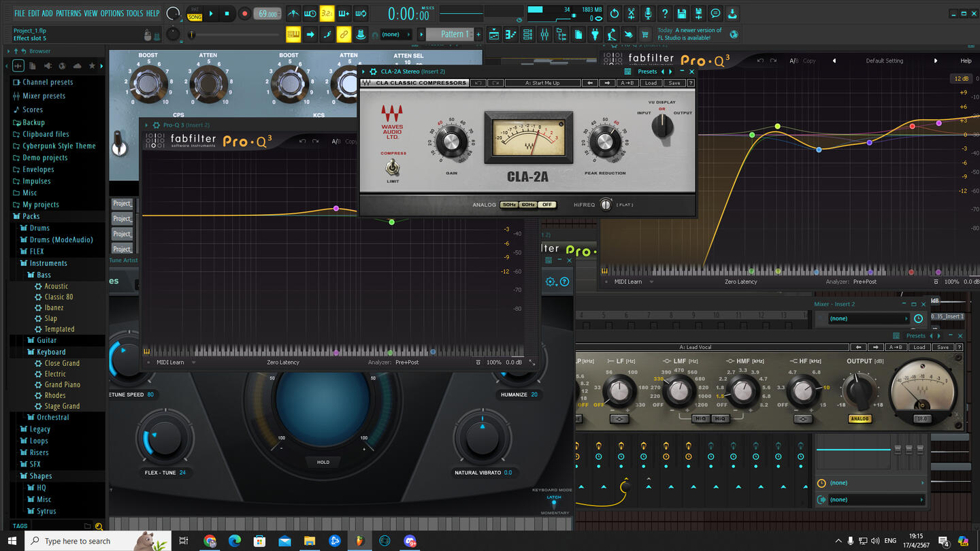Open the Pattern 1 selector dropdown
This screenshot has width=980, height=551.
[451, 35]
